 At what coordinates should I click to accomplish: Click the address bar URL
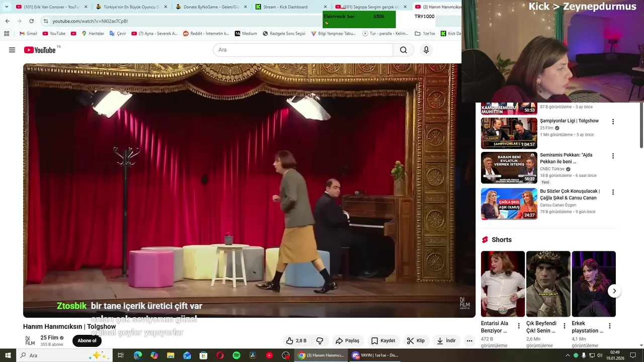click(x=90, y=21)
